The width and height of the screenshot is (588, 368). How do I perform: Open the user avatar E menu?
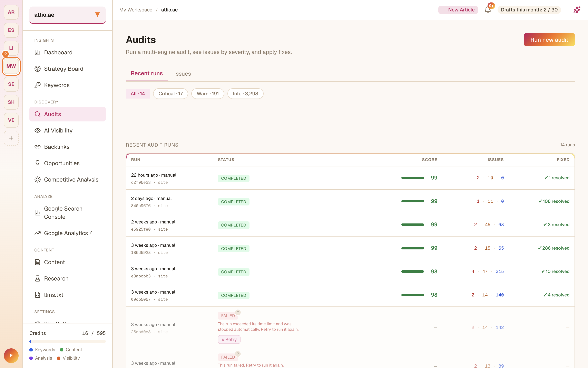coord(11,356)
